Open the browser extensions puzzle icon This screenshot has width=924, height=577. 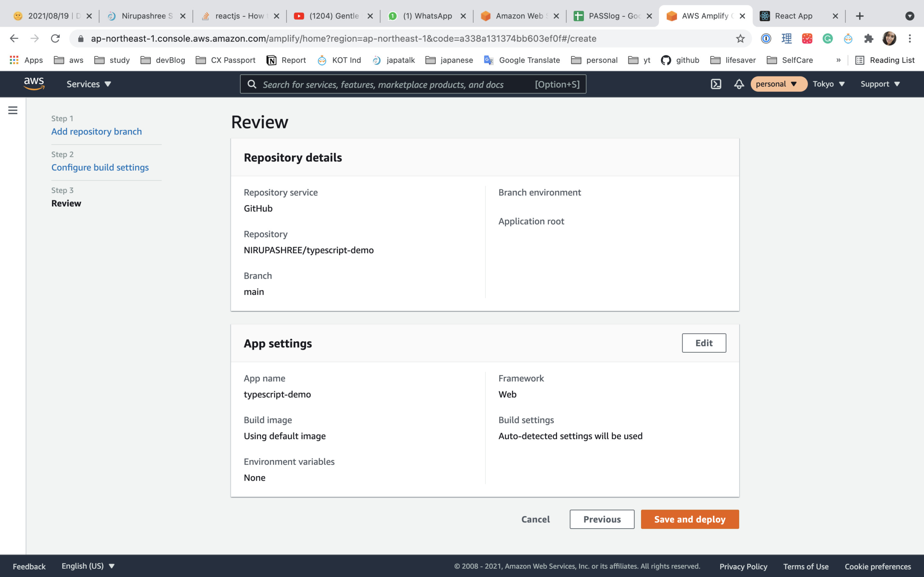(x=868, y=38)
